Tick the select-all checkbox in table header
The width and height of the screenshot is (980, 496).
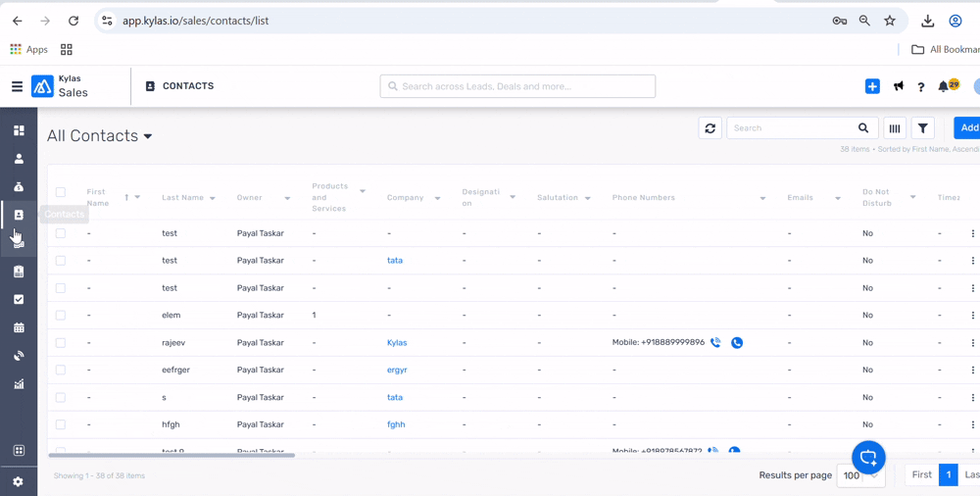(x=61, y=192)
